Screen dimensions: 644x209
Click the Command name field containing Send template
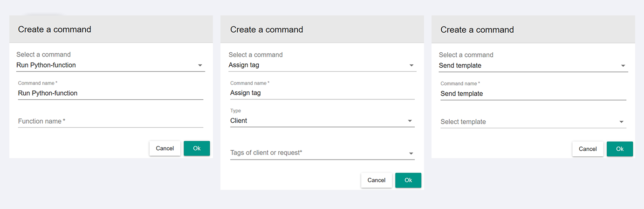point(533,94)
